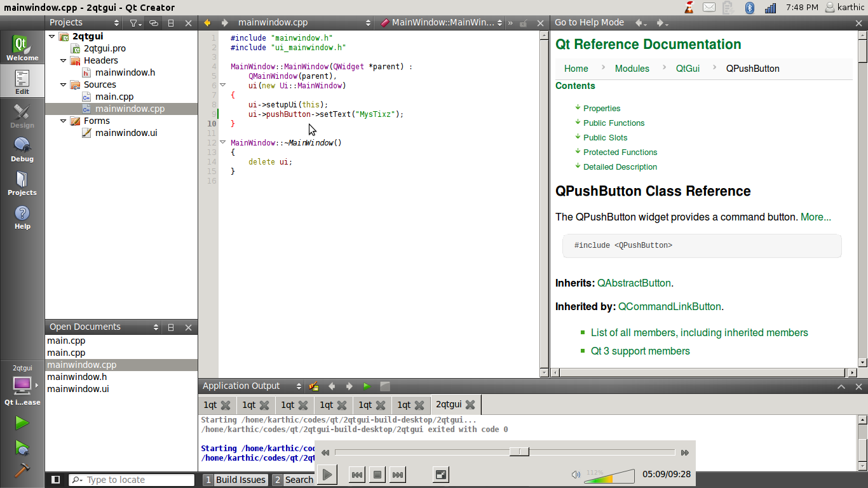Split the Projects side pane
Screen dimensions: 868x488
pyautogui.click(x=171, y=23)
